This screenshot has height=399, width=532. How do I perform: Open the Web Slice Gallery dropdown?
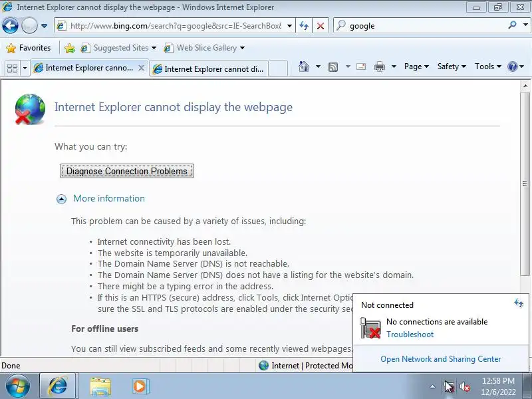pos(204,48)
